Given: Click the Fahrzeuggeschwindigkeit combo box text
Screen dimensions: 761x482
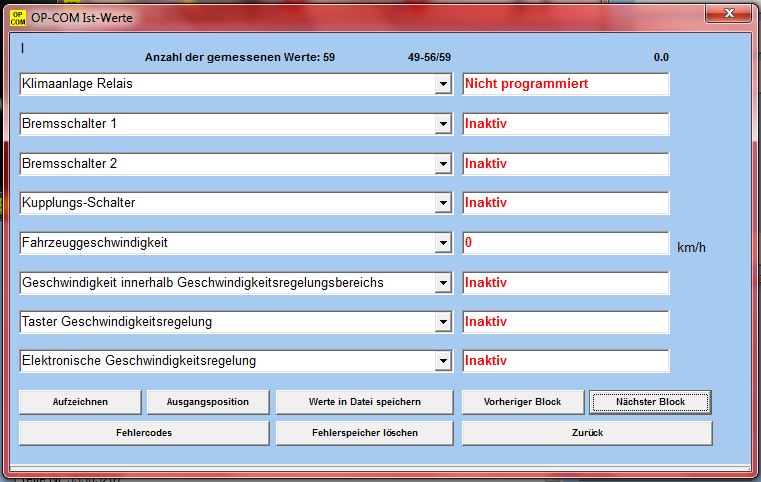Looking at the screenshot, I should click(95, 243).
